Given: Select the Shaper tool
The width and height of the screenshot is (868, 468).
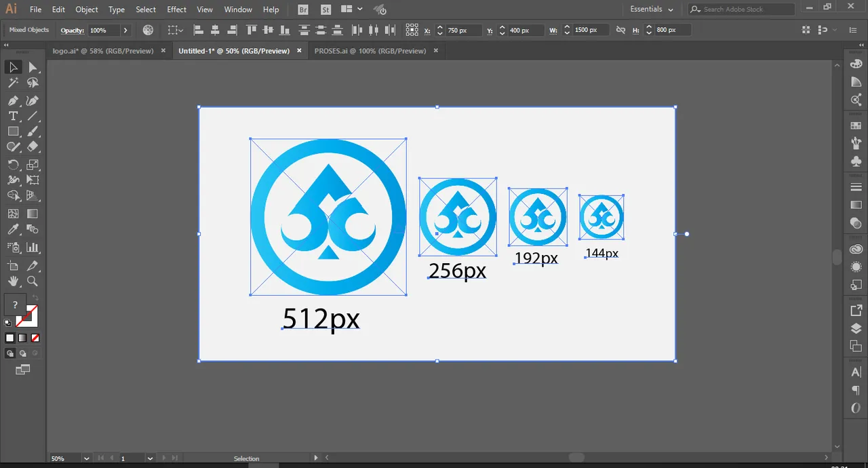Looking at the screenshot, I should 13,147.
